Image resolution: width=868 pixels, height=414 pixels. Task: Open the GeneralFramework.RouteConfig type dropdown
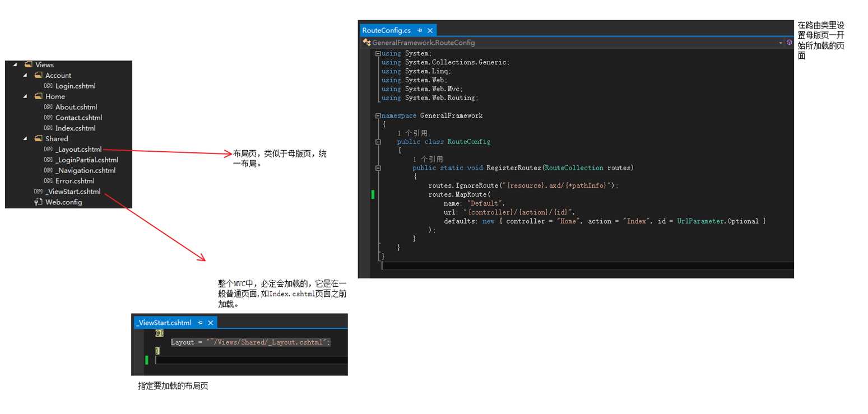coord(574,43)
